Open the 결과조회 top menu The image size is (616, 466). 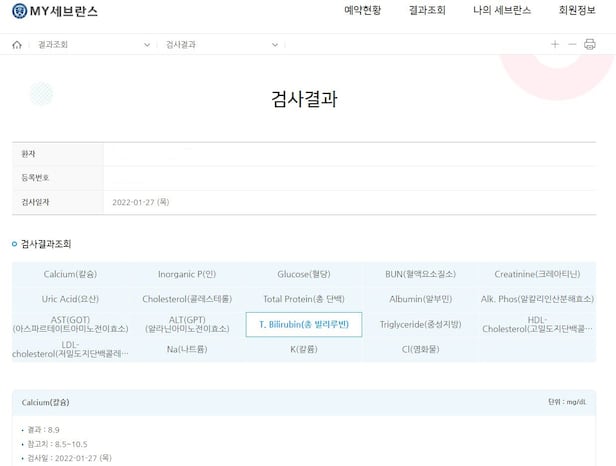click(x=427, y=11)
